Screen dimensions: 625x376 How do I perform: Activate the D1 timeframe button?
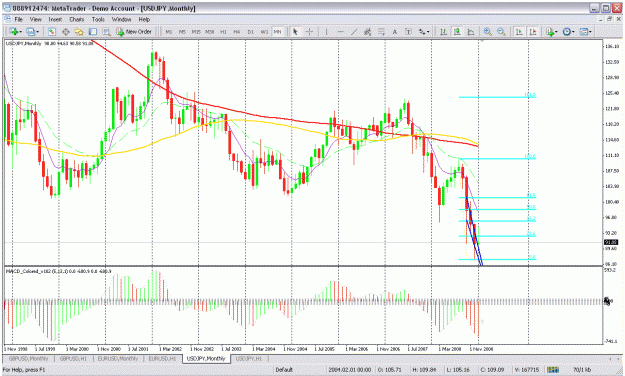tap(250, 31)
